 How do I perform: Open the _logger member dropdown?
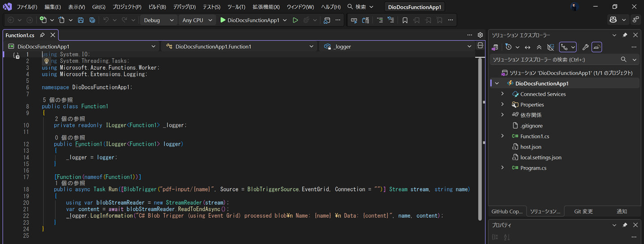click(x=397, y=46)
